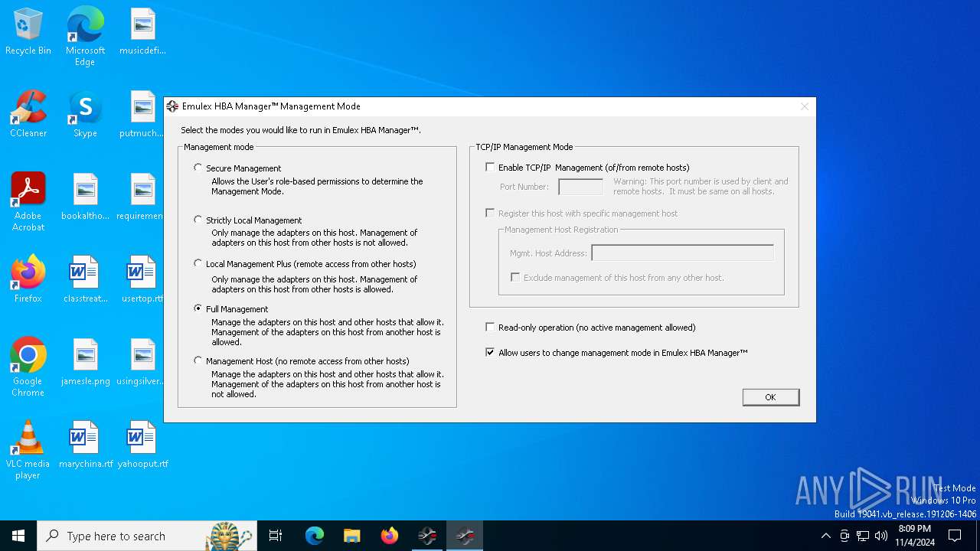The width and height of the screenshot is (980, 551).
Task: Choose Strictly Local Management mode
Action: pyautogui.click(x=198, y=220)
